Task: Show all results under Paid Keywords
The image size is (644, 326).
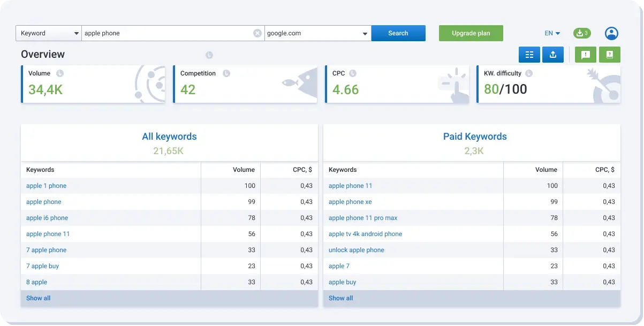Action: coord(340,298)
